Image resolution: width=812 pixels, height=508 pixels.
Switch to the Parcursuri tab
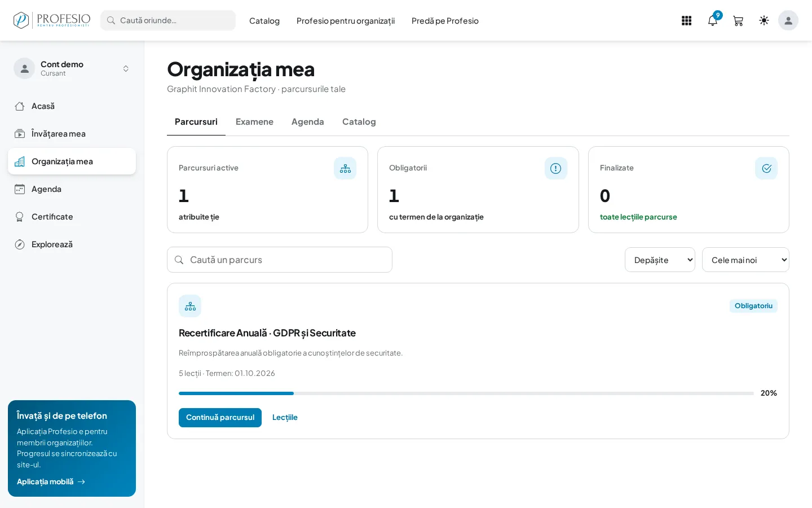point(196,122)
